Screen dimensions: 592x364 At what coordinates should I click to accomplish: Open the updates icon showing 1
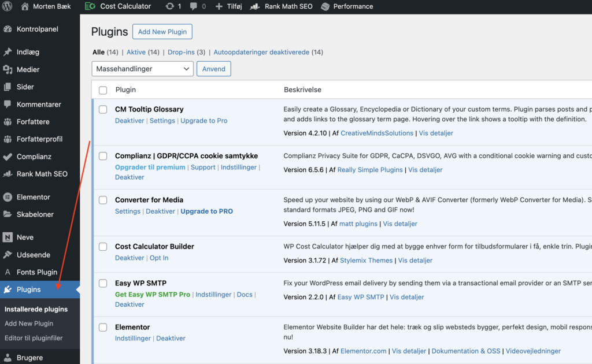[170, 6]
